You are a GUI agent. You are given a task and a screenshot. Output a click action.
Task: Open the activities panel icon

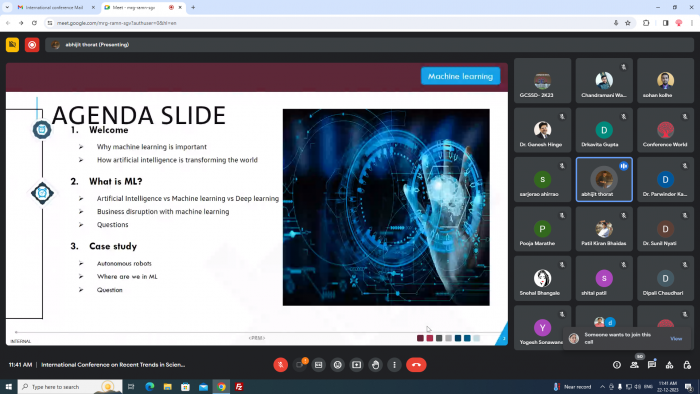click(669, 365)
